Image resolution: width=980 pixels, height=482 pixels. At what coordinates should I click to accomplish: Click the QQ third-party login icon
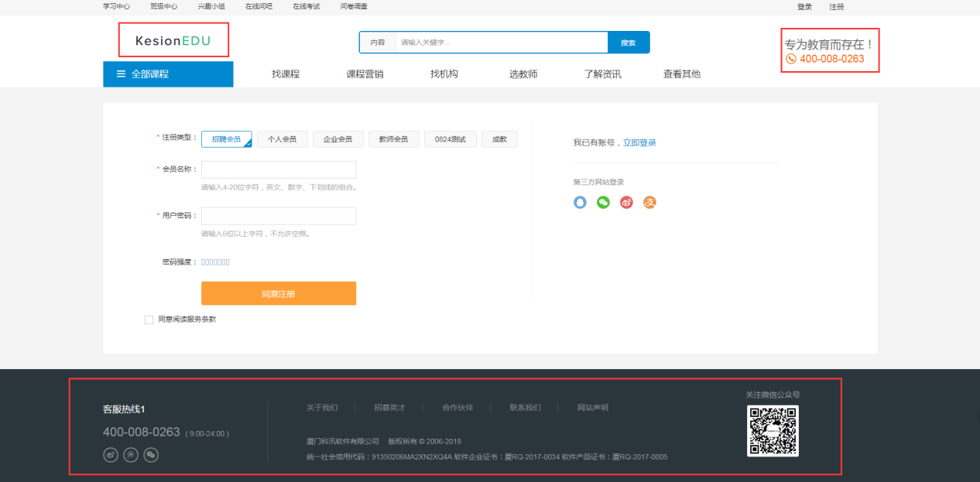(x=580, y=203)
